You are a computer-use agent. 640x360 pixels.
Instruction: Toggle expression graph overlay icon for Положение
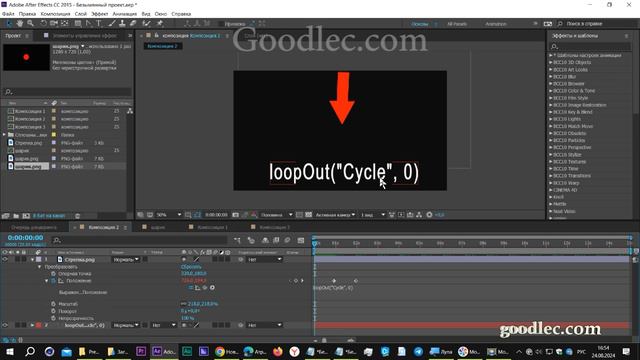coord(198,288)
